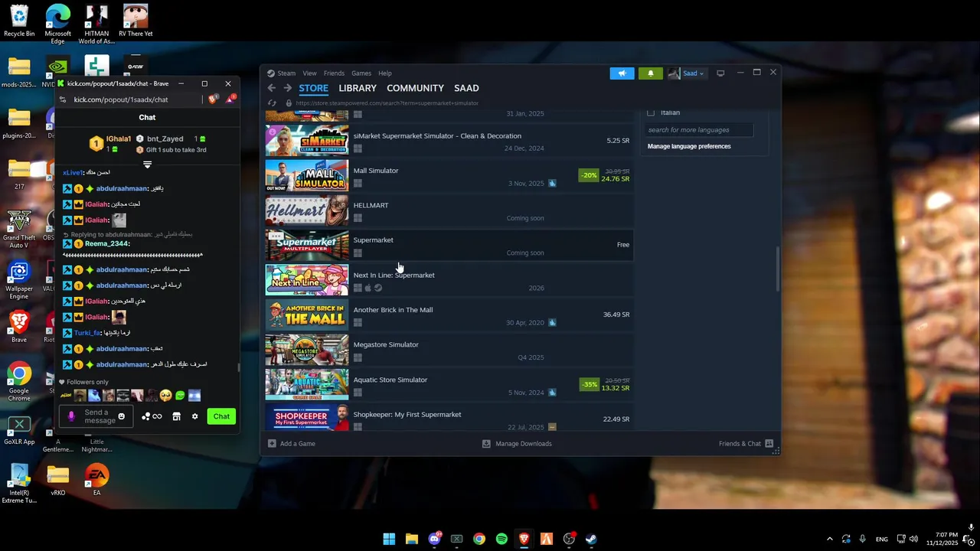Click the xLive1 username in chat
Image resolution: width=980 pixels, height=551 pixels.
click(73, 173)
